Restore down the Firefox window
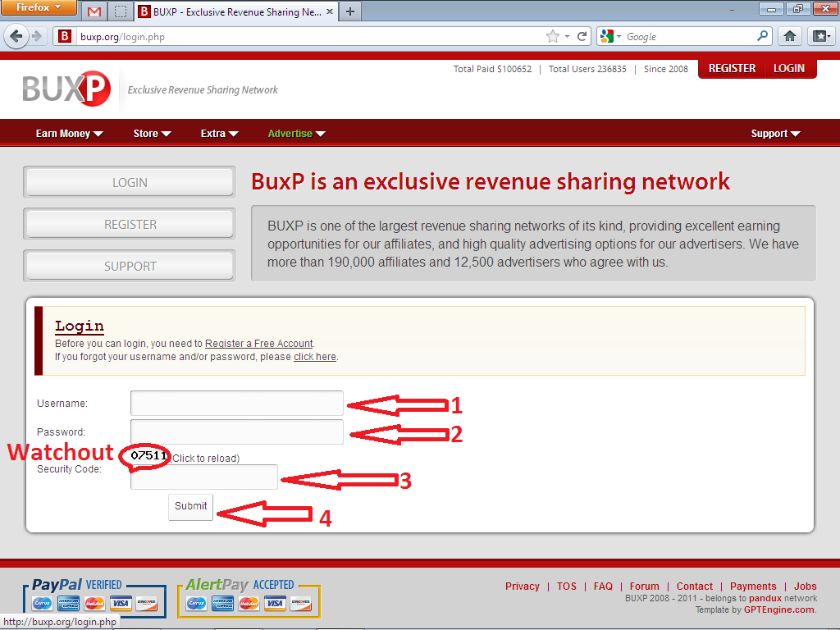The height and width of the screenshot is (630, 840). 797,8
